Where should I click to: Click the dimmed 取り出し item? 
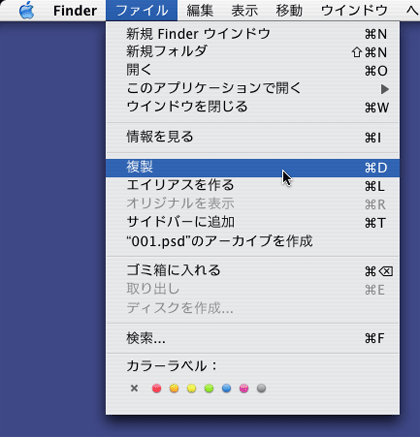tap(253, 289)
